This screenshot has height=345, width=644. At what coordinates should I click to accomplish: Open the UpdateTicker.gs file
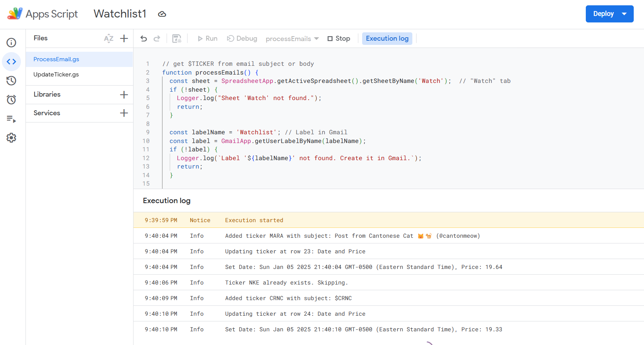click(x=56, y=75)
